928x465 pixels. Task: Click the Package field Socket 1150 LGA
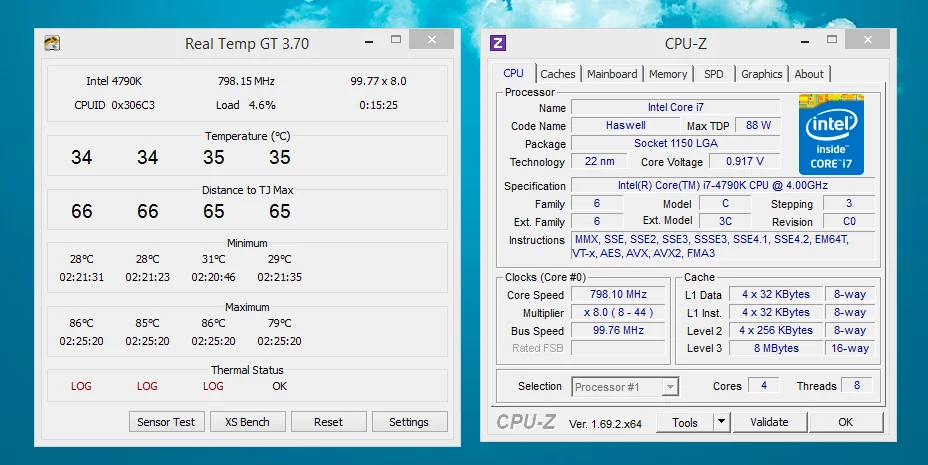[x=675, y=143]
